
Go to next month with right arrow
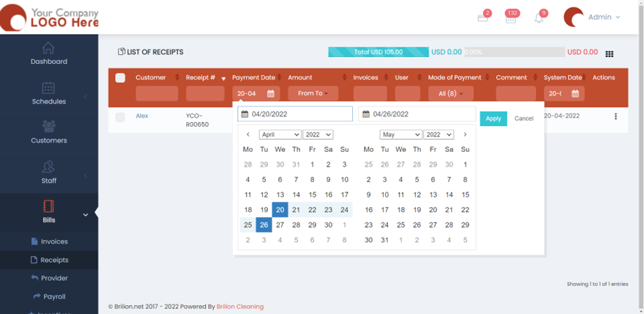tap(465, 134)
